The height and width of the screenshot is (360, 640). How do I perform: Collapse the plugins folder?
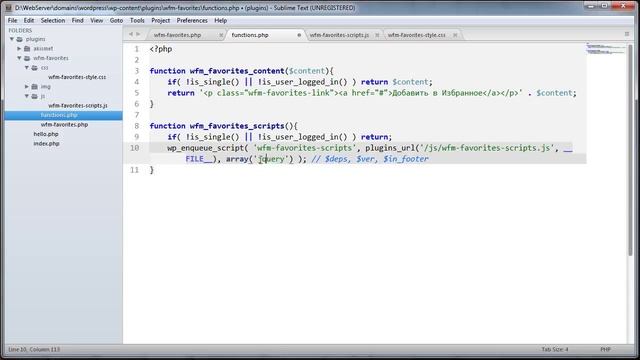click(12, 39)
